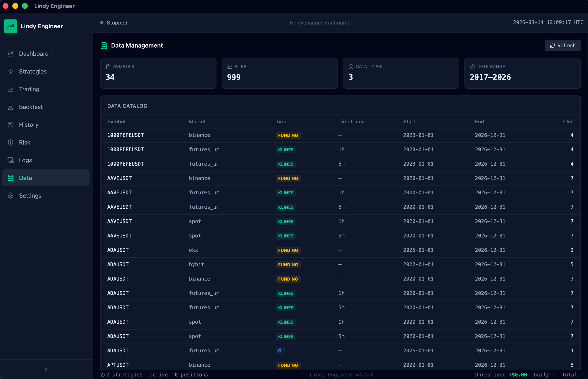Click the Strategies lightning bolt icon
This screenshot has width=588, height=379.
(10, 71)
